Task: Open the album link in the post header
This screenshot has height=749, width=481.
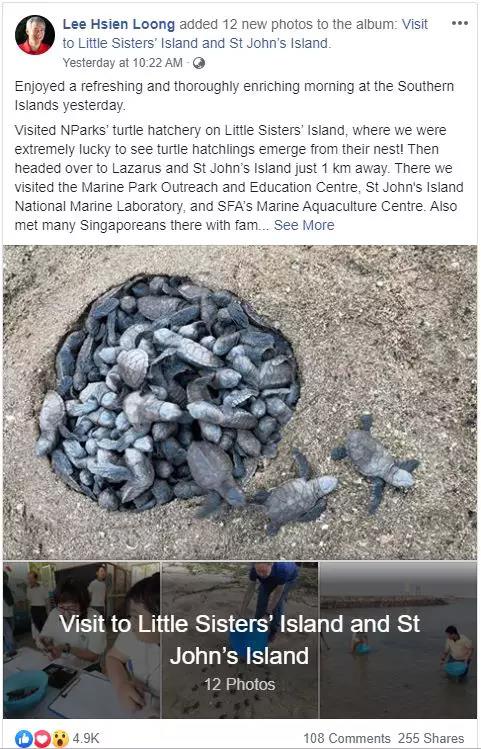Action: click(245, 33)
